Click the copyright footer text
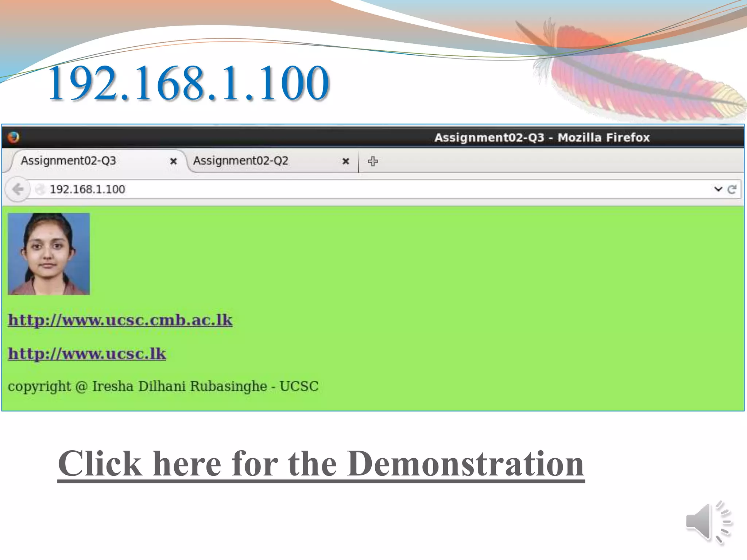 (163, 386)
